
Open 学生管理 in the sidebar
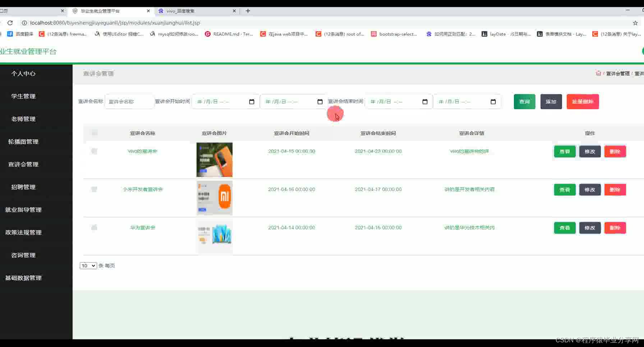[x=23, y=96]
